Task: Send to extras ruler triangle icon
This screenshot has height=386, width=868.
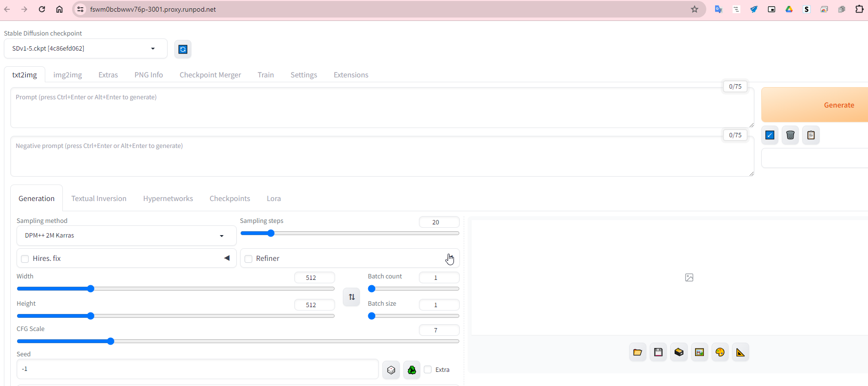Action: (740, 352)
